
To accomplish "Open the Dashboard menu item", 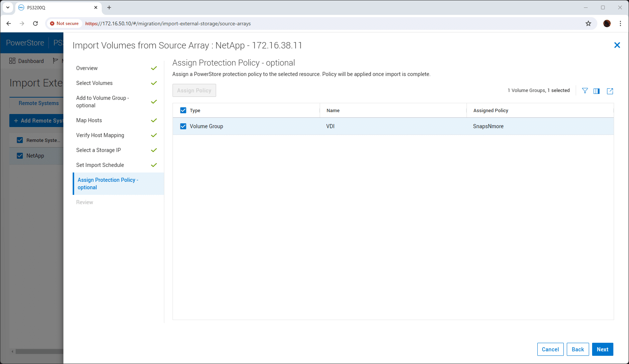I will pos(26,61).
